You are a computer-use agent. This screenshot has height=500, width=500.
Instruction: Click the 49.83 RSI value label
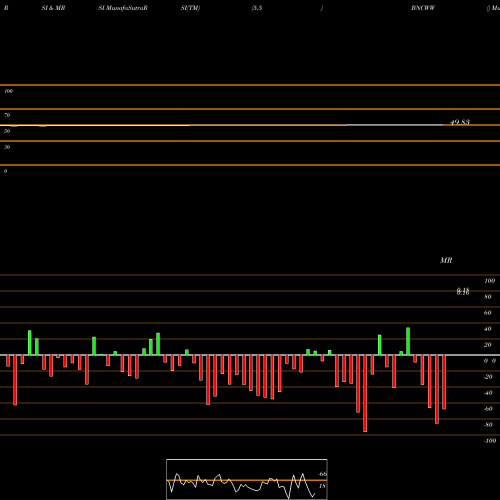coord(460,122)
